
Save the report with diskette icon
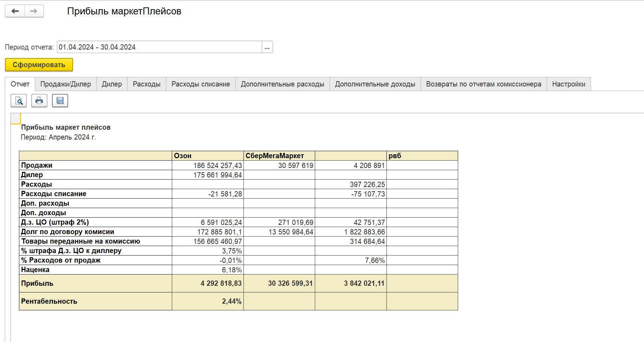(x=60, y=101)
